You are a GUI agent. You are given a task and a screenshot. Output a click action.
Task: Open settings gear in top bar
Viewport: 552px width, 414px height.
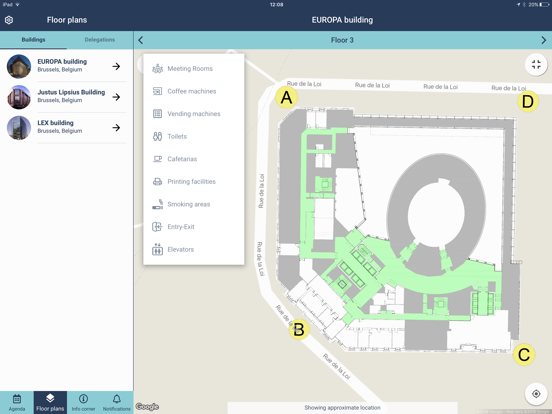tap(9, 20)
